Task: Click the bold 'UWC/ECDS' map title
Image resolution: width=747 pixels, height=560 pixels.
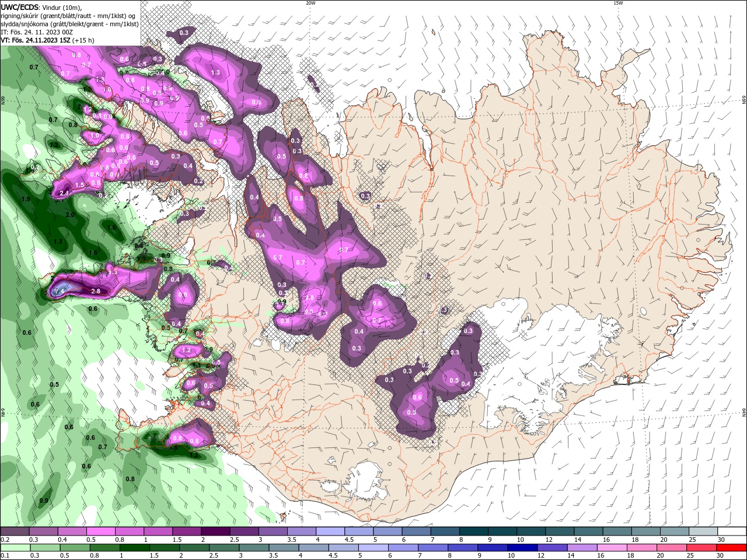Action: point(20,7)
